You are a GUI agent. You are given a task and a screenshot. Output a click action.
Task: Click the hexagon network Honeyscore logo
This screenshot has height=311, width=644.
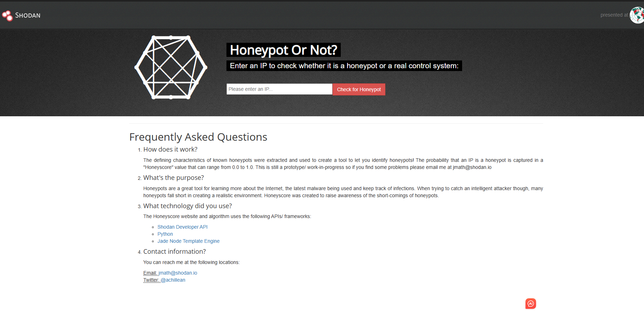pyautogui.click(x=171, y=67)
